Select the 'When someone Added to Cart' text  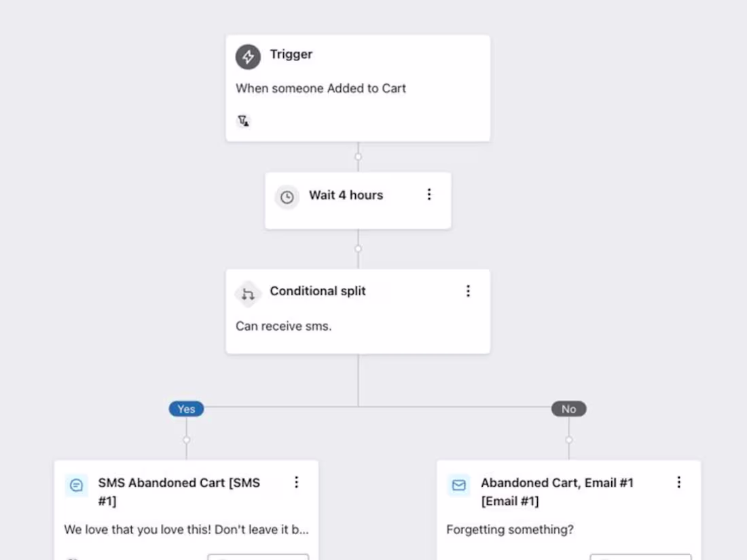point(321,88)
